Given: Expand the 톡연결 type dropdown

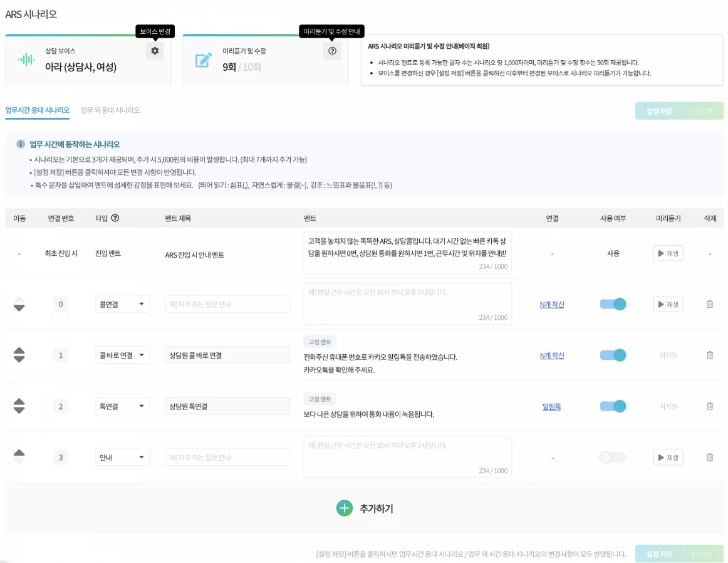Looking at the screenshot, I should [122, 406].
